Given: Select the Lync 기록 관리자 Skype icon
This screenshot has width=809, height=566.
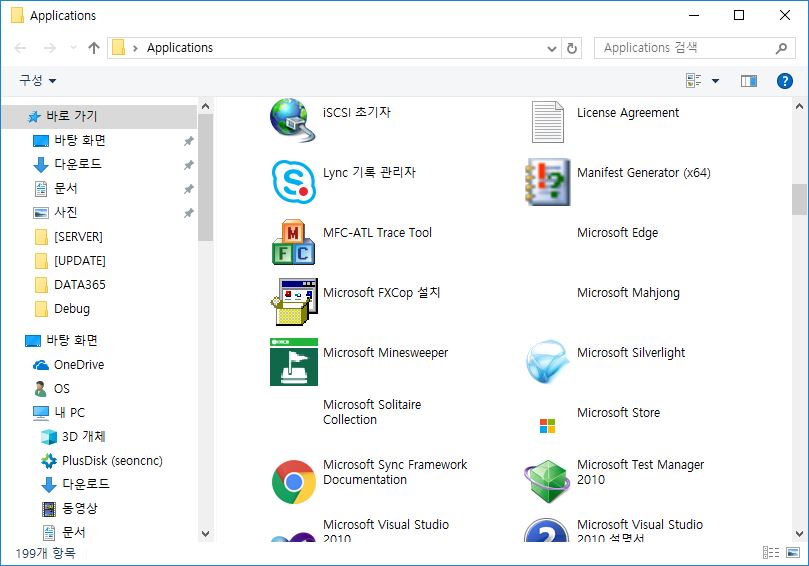Looking at the screenshot, I should pos(294,182).
